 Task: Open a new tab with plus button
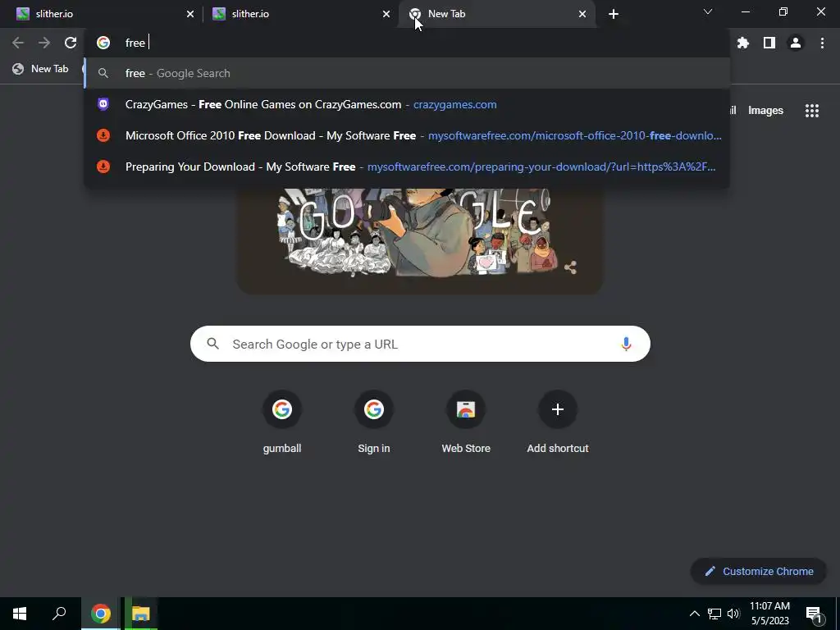pos(614,14)
